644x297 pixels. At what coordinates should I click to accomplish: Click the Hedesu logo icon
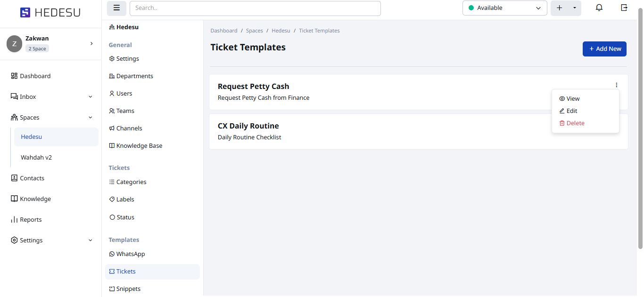click(x=25, y=13)
